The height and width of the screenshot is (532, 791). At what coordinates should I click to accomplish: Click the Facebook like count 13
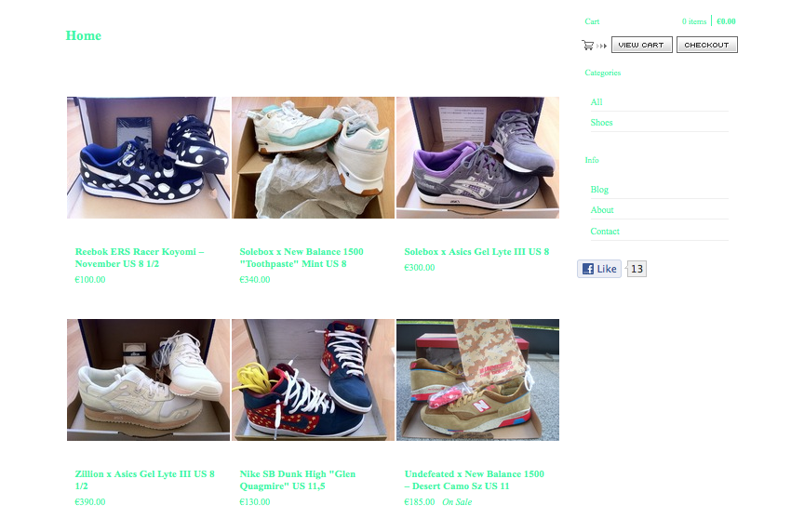[637, 269]
